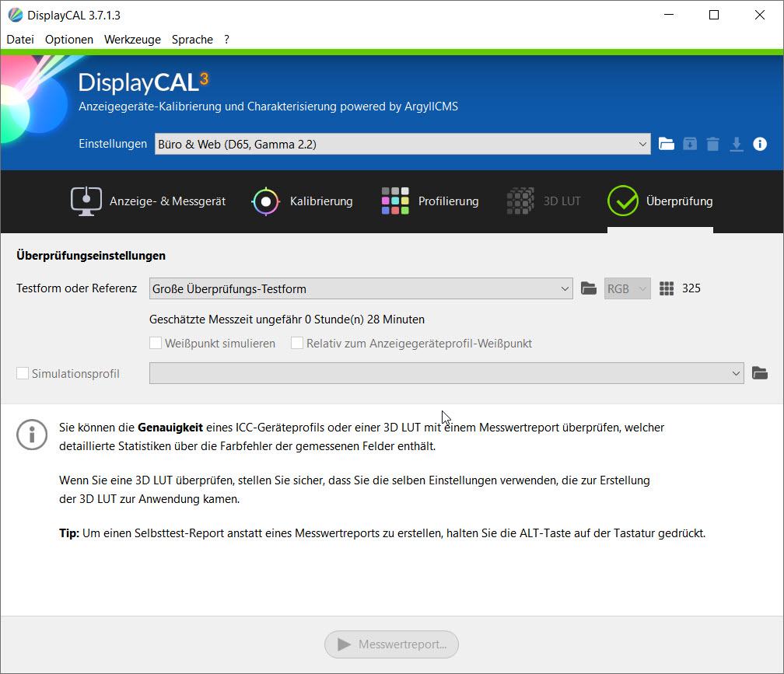
Task: Maximize the DisplayCAL window
Action: [x=714, y=15]
